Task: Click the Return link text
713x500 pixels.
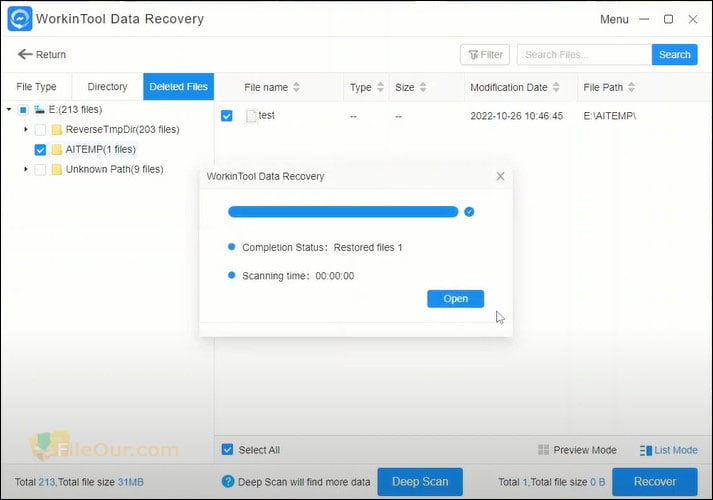Action: 51,55
